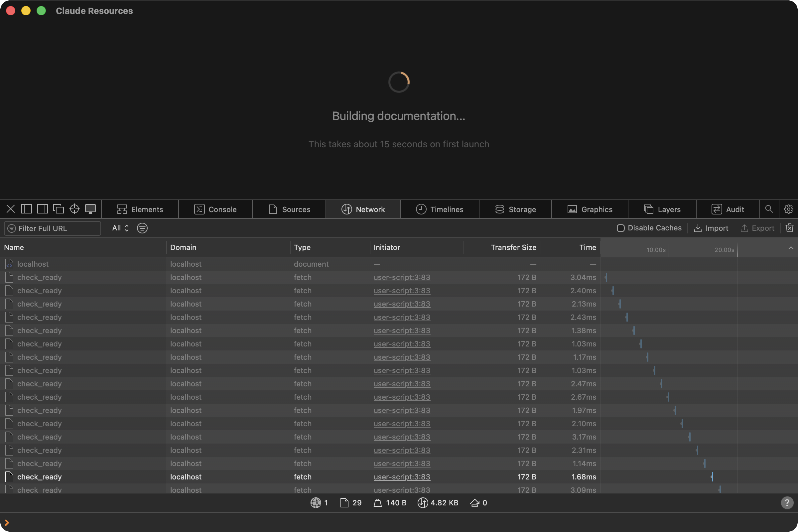Close the Web Inspector with X icon
The width and height of the screenshot is (798, 532).
pyautogui.click(x=11, y=209)
